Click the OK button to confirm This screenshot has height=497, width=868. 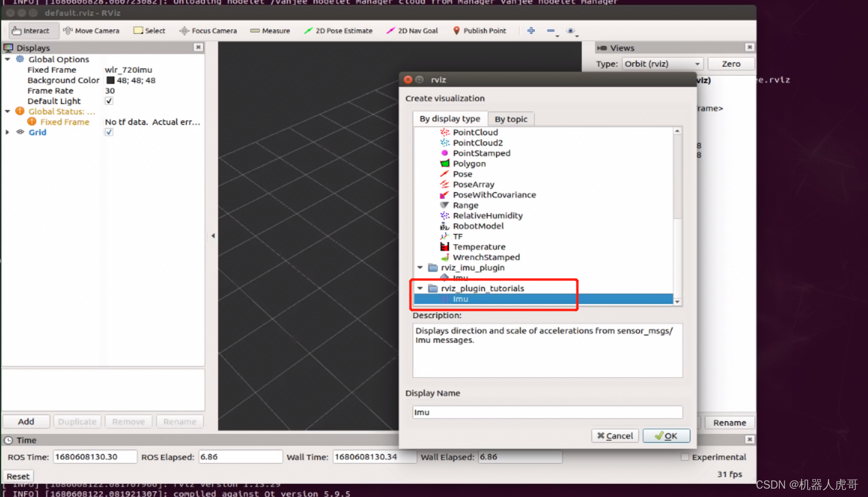pyautogui.click(x=666, y=436)
